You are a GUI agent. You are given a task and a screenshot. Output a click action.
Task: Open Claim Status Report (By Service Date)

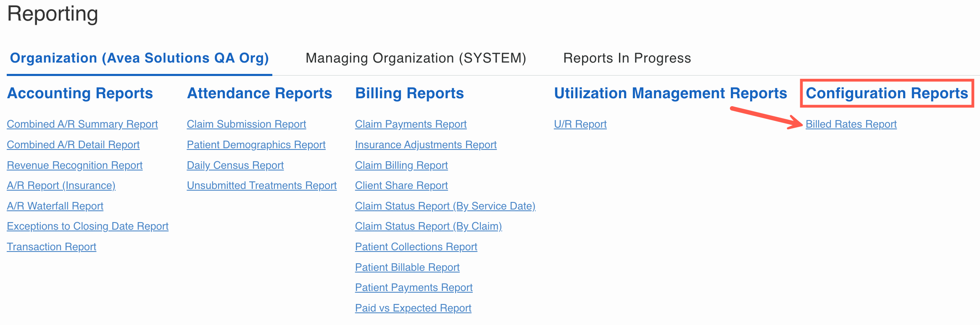445,206
